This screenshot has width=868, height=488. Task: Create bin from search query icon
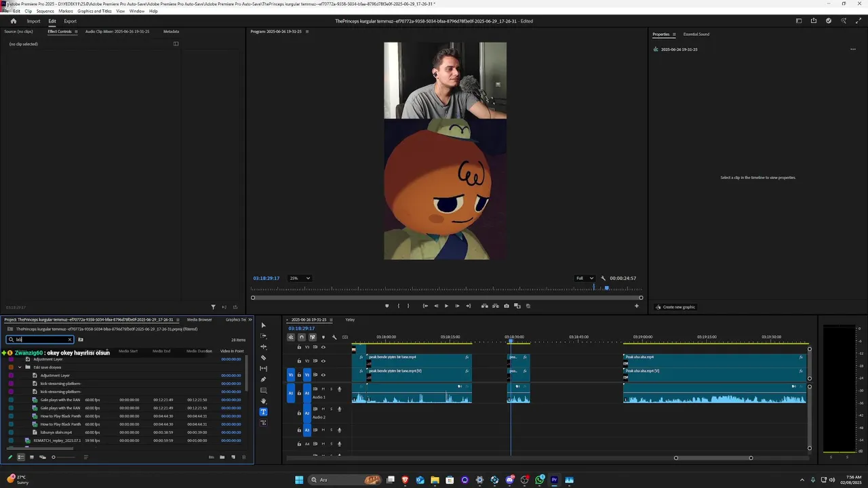click(80, 340)
